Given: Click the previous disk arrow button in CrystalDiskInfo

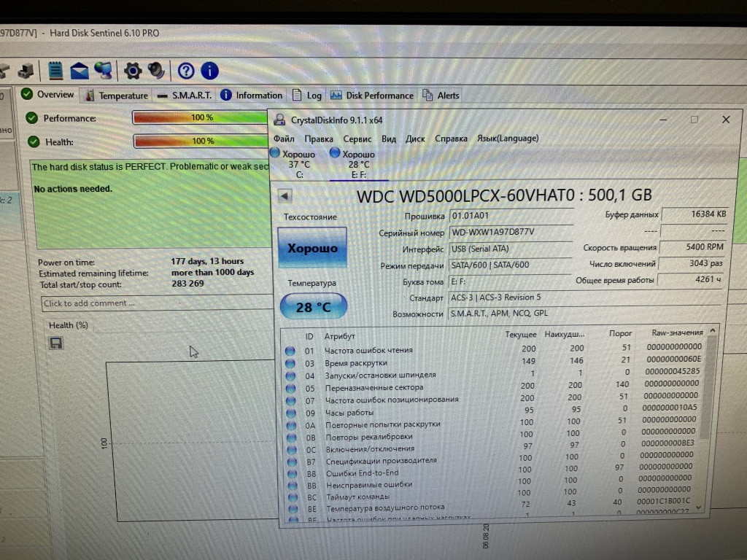Looking at the screenshot, I should coord(285,195).
